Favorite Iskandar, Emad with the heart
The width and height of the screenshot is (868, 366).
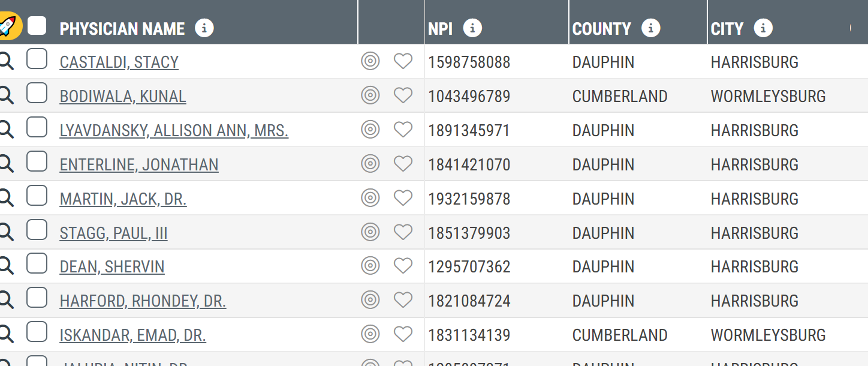pyautogui.click(x=403, y=334)
